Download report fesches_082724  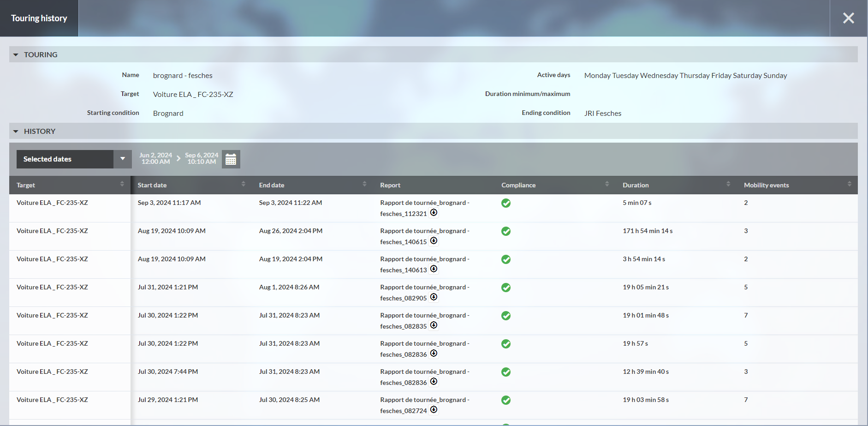[434, 410]
